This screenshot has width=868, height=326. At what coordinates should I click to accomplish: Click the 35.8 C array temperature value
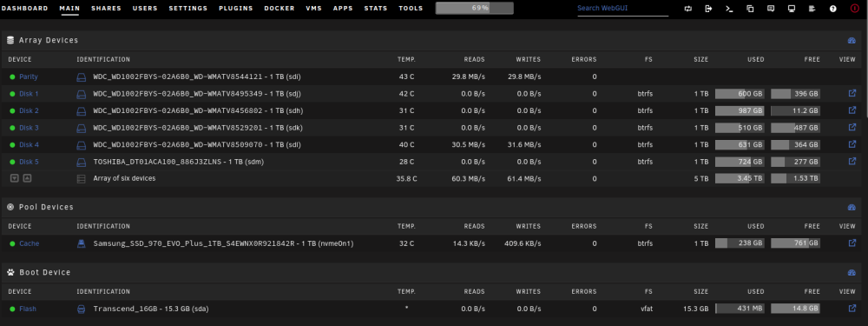(406, 179)
